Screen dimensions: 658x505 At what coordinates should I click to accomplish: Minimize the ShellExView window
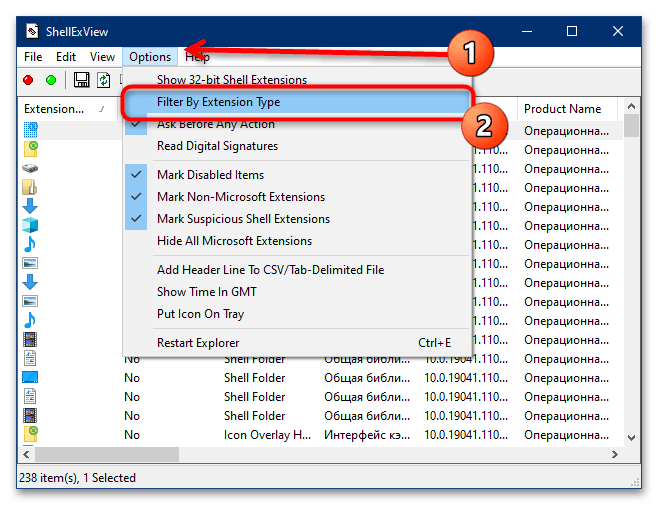click(527, 31)
